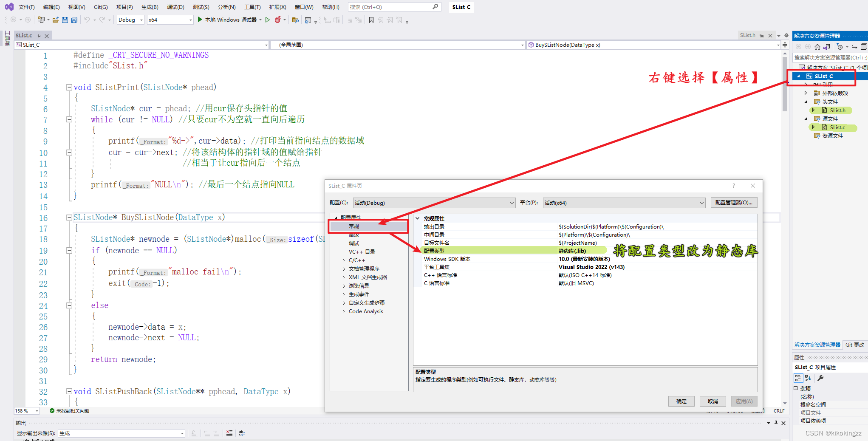Screen dimensions: 868x441
Task: Open the 调试(D) debug menu
Action: [175, 7]
